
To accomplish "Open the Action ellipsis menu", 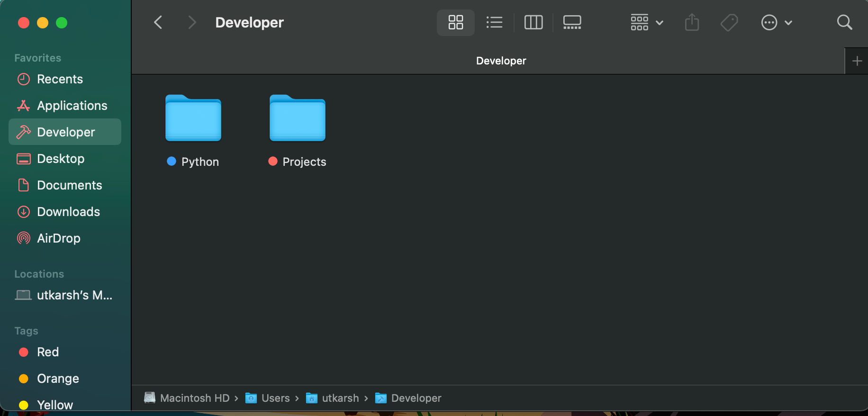I will pos(776,22).
